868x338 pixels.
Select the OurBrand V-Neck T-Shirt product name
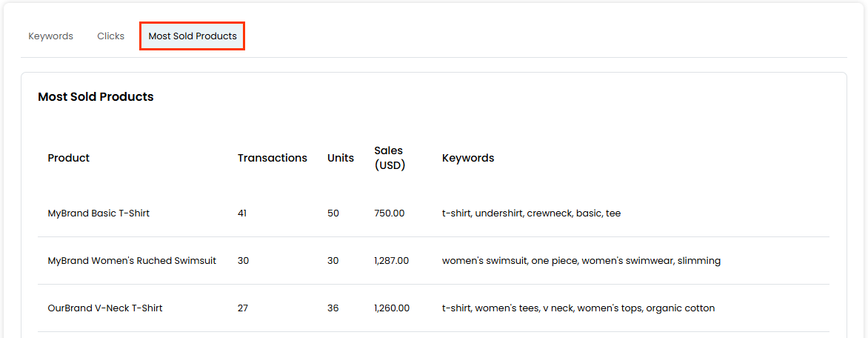105,308
